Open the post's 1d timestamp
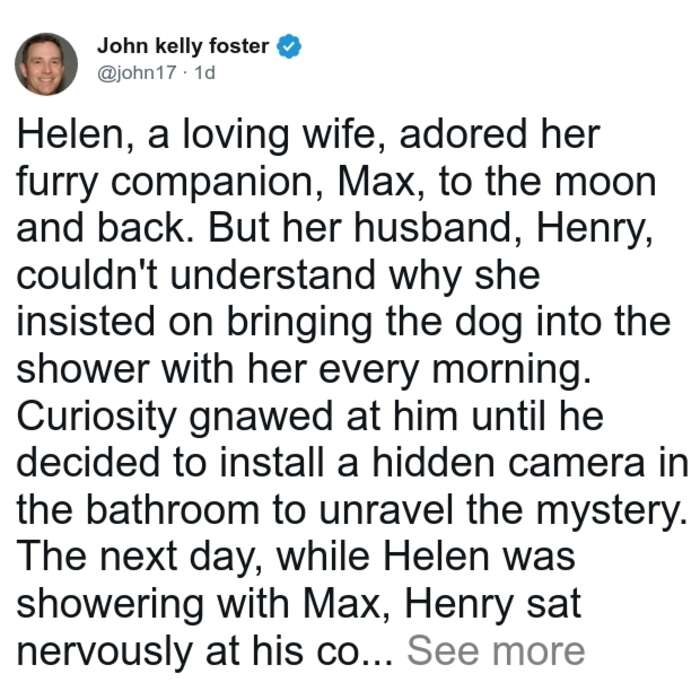Image resolution: width=700 pixels, height=700 pixels. coord(205,72)
